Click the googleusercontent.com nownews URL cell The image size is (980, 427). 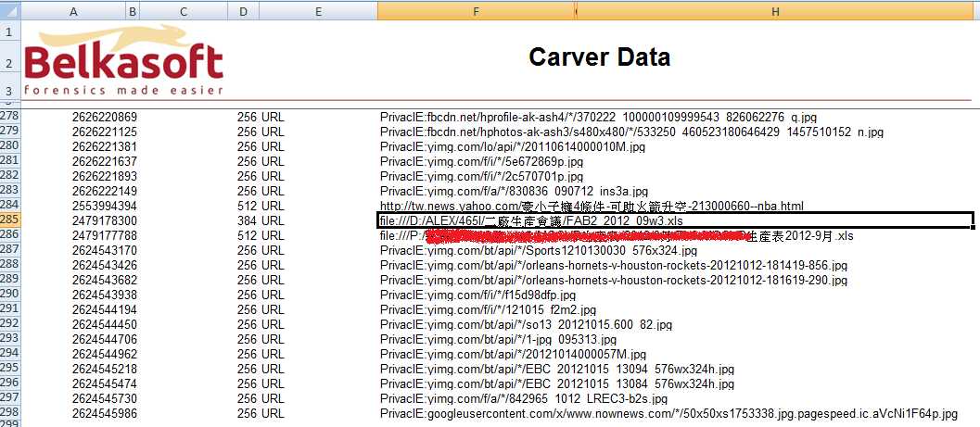pyautogui.click(x=668, y=414)
